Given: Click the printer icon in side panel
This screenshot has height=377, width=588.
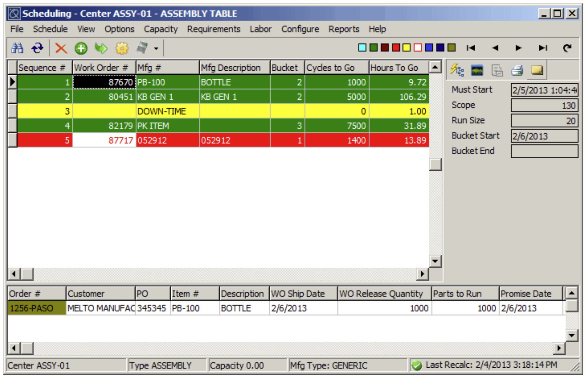Looking at the screenshot, I should point(517,70).
